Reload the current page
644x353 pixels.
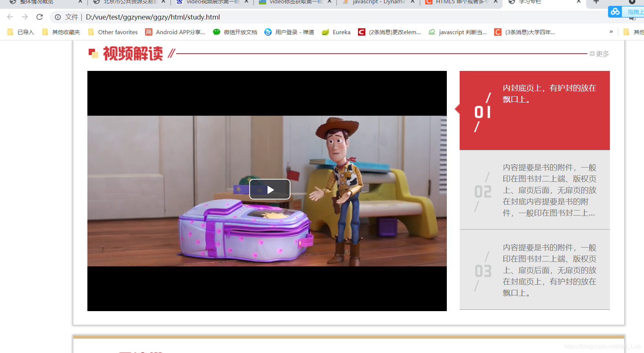click(x=40, y=17)
